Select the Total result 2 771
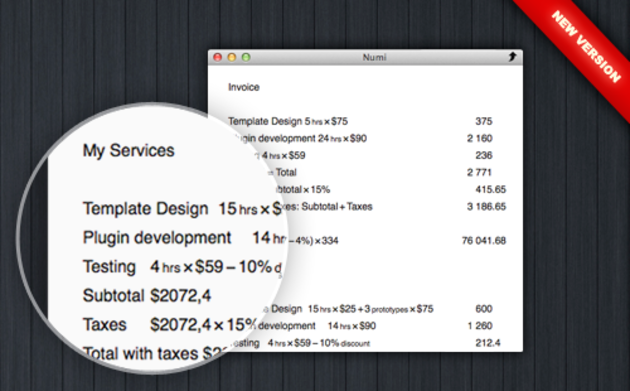This screenshot has width=630, height=391. click(479, 172)
